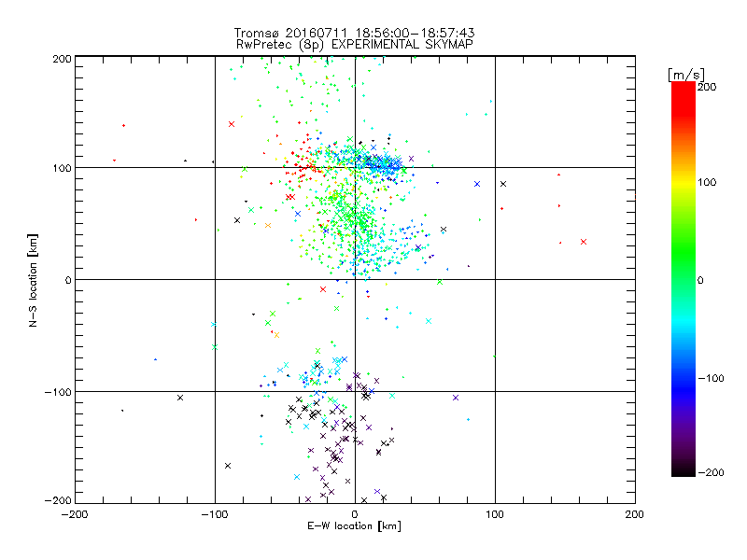Image resolution: width=747 pixels, height=560 pixels.
Task: Click the 'N-S location [km]' axis label
Action: 33,280
